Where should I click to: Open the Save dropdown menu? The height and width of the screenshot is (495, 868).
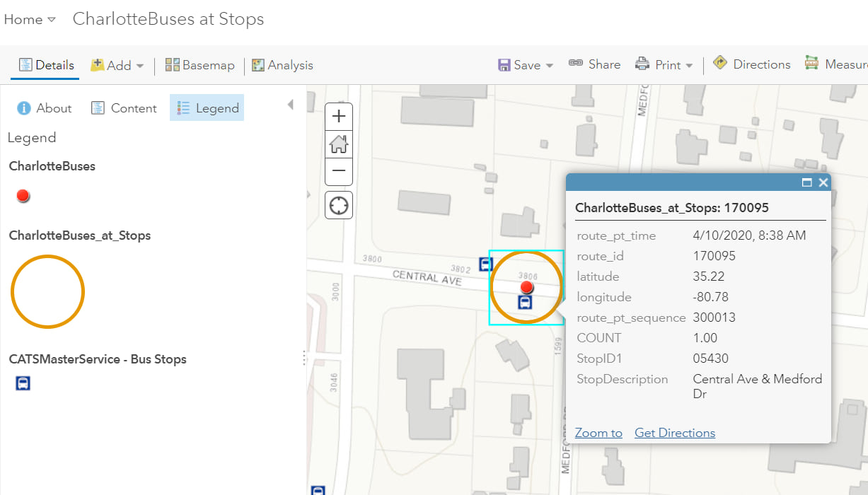pyautogui.click(x=526, y=65)
